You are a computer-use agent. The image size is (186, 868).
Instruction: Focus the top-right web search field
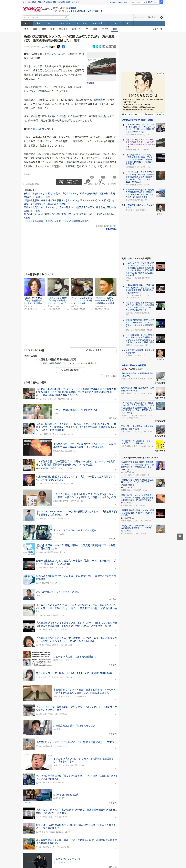pyautogui.click(x=137, y=2)
